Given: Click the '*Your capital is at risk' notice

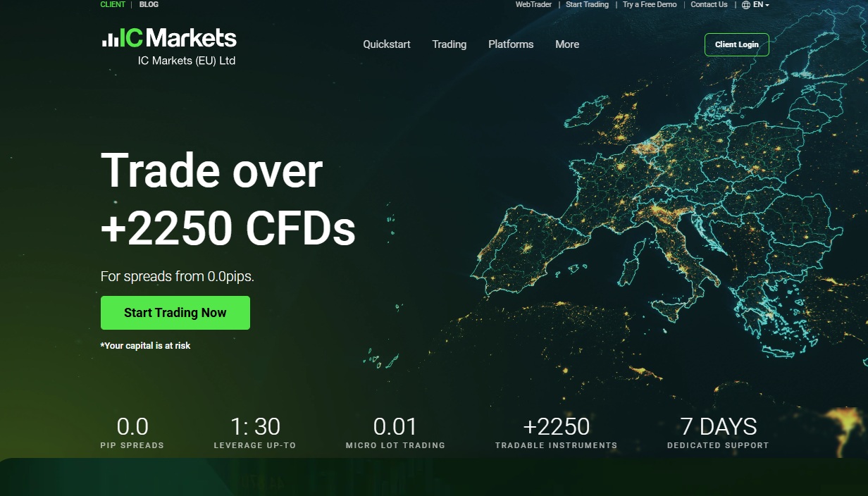Looking at the screenshot, I should (x=146, y=346).
